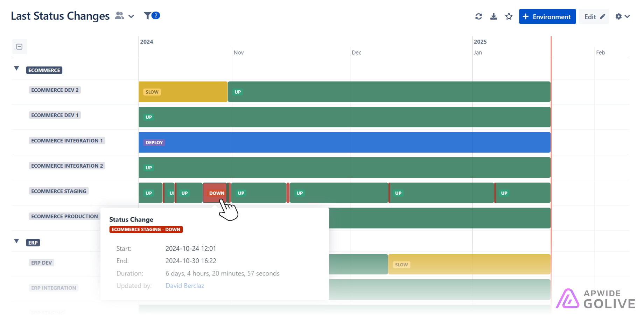Click the collapse-all minus square icon

click(20, 47)
